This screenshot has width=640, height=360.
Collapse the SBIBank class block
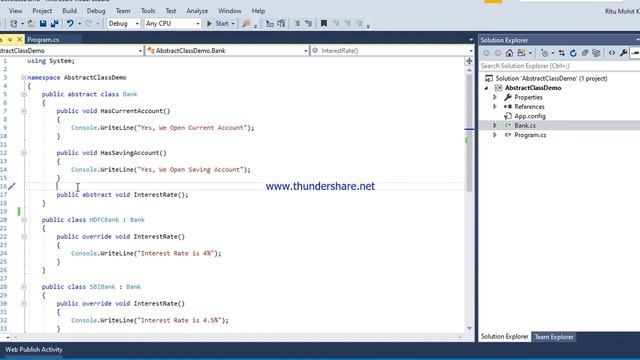(24, 287)
